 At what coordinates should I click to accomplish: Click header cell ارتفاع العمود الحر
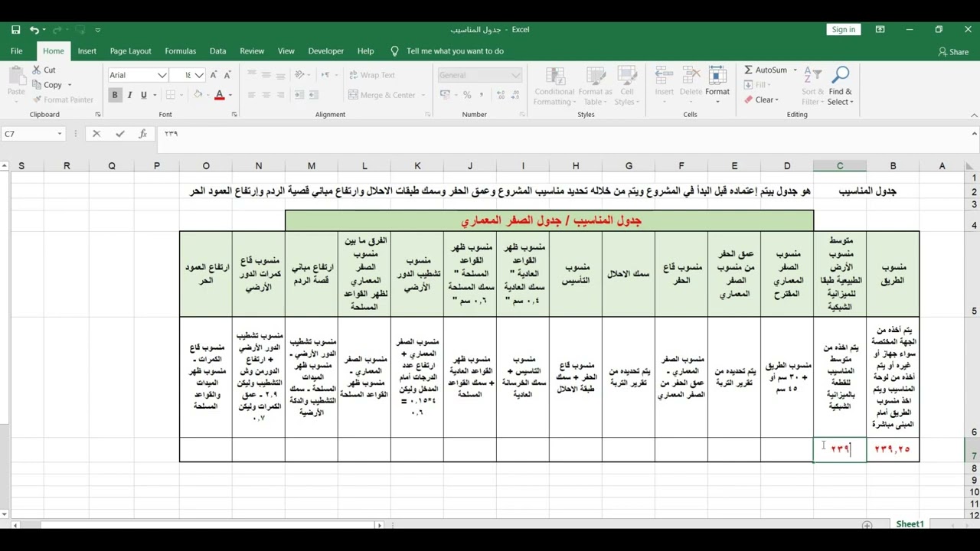[206, 274]
